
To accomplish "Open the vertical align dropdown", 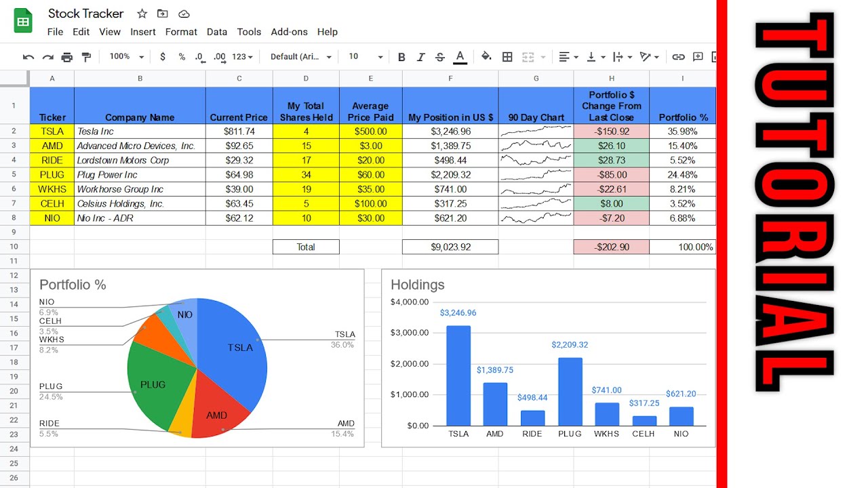I will tap(595, 57).
